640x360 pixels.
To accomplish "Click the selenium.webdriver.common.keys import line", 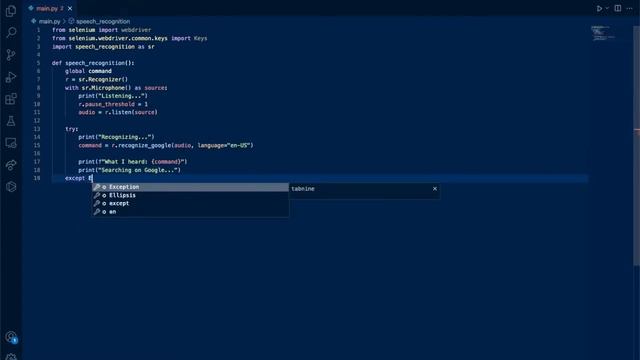I will (129, 38).
